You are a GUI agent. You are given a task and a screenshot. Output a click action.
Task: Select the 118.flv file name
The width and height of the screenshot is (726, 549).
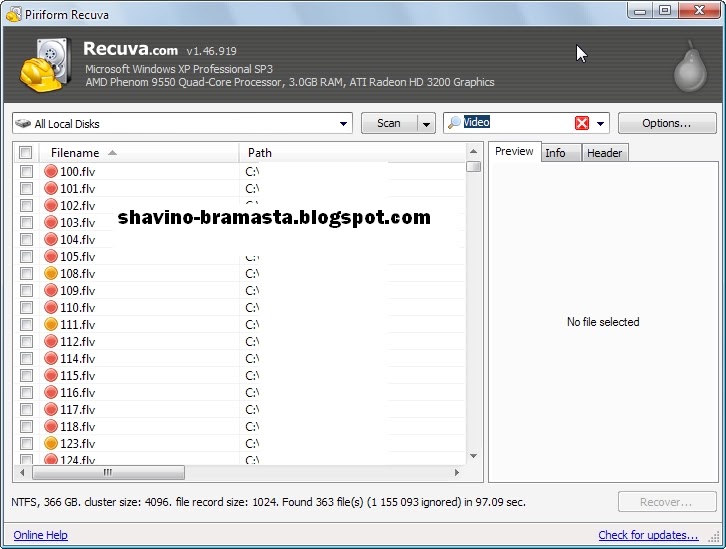(x=78, y=426)
